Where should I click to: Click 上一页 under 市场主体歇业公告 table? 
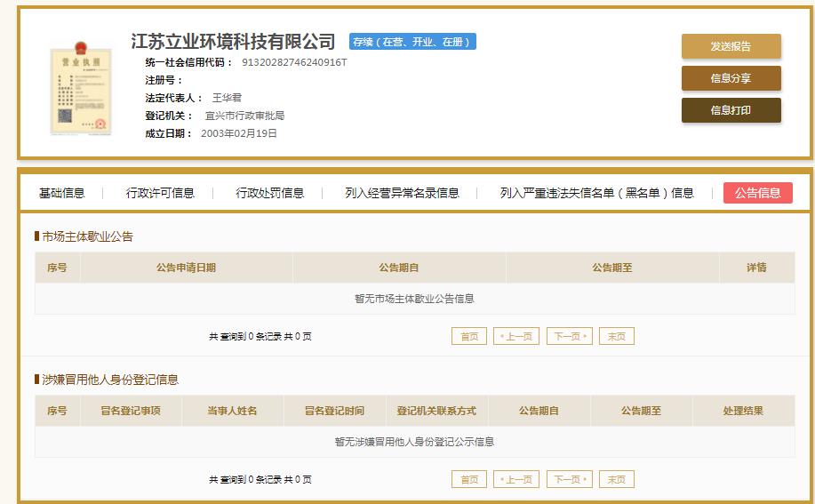click(516, 336)
